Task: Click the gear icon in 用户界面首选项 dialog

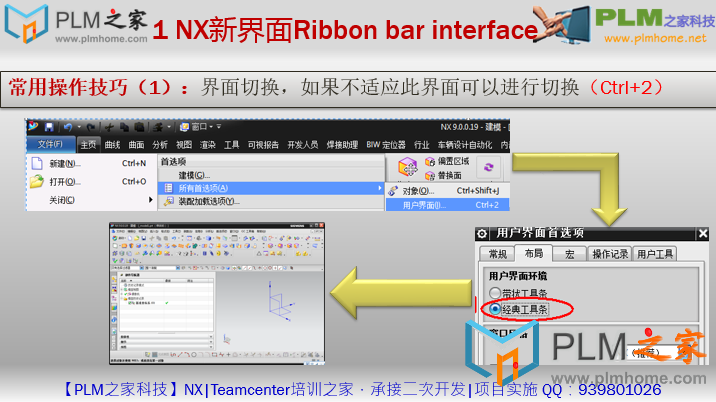Action: pyautogui.click(x=482, y=234)
